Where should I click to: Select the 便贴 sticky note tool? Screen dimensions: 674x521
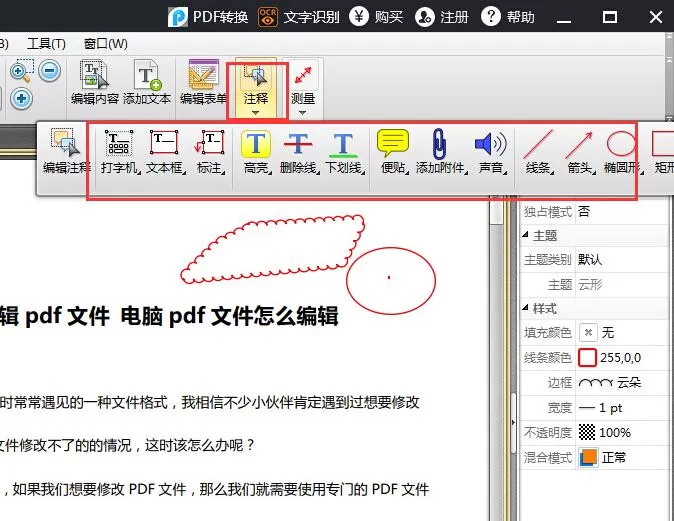393,152
